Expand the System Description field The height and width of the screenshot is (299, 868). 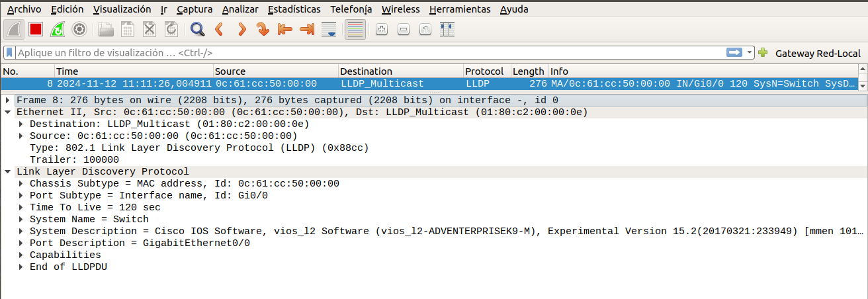(21, 231)
